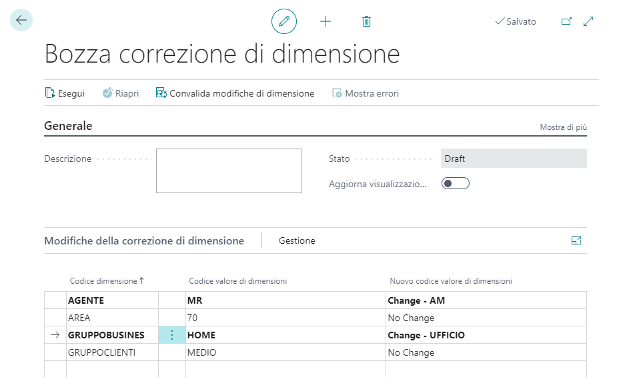
Task: Select Convalida modifiche di dimensione
Action: pyautogui.click(x=235, y=93)
